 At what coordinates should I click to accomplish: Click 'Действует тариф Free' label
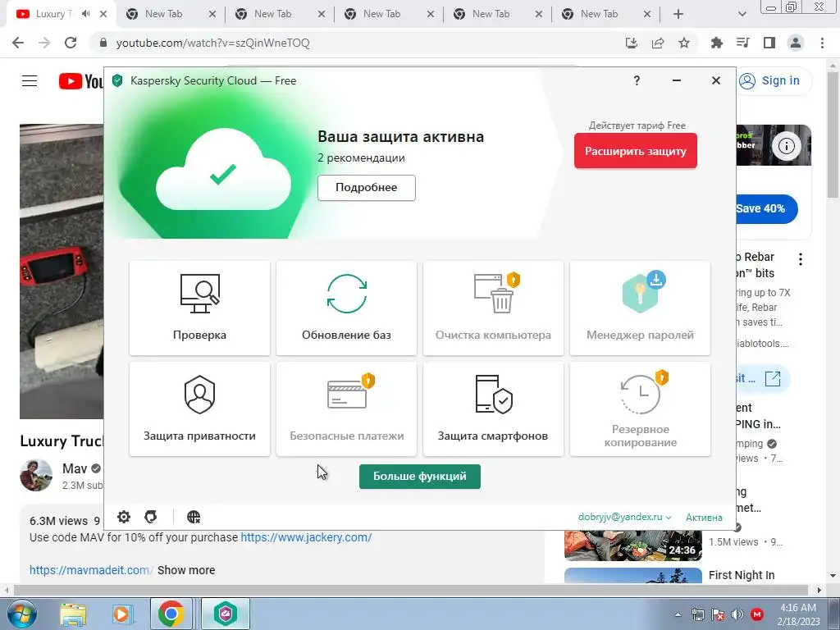point(637,126)
